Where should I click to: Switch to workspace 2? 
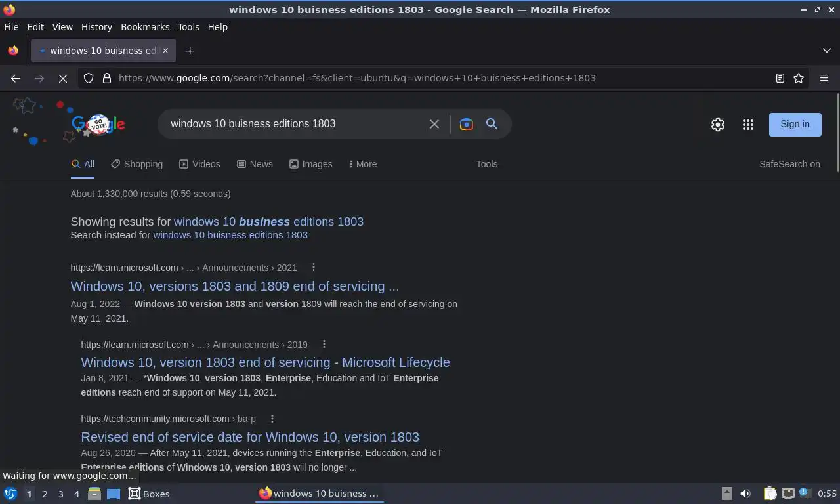(45, 494)
